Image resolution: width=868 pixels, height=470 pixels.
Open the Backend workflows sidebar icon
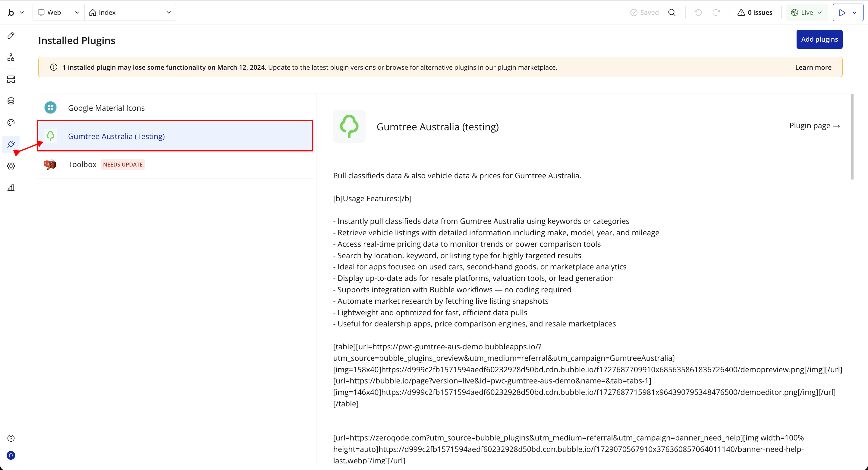[11, 79]
